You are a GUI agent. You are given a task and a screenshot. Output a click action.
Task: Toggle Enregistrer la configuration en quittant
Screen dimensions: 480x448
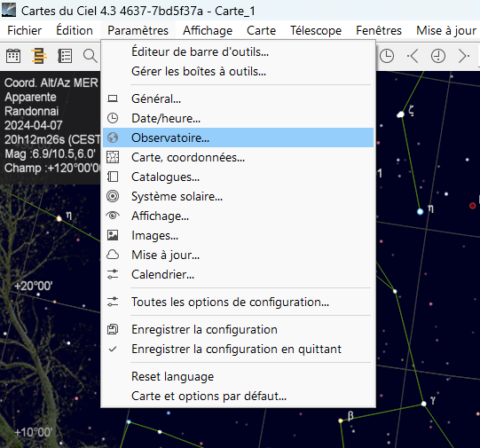pyautogui.click(x=238, y=349)
